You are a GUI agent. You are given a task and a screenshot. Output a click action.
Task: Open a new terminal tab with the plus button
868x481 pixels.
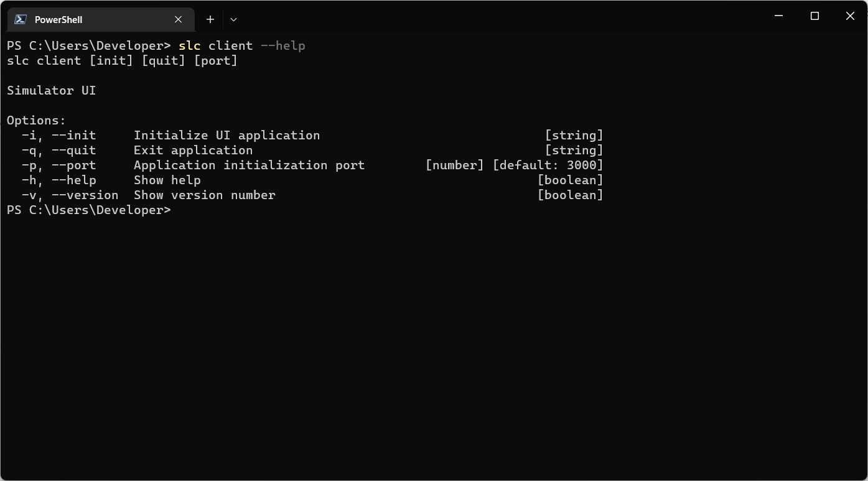pyautogui.click(x=210, y=19)
